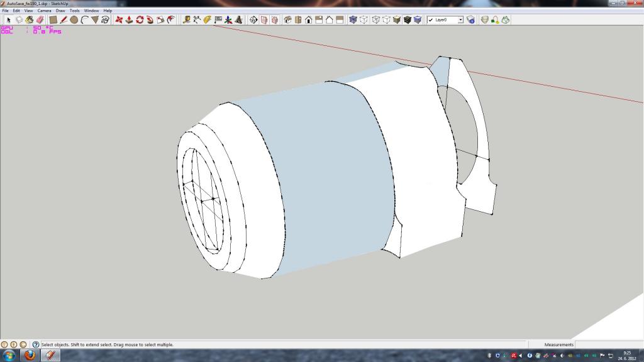This screenshot has width=644, height=362.
Task: Activate the Rotate tool
Action: tap(140, 19)
